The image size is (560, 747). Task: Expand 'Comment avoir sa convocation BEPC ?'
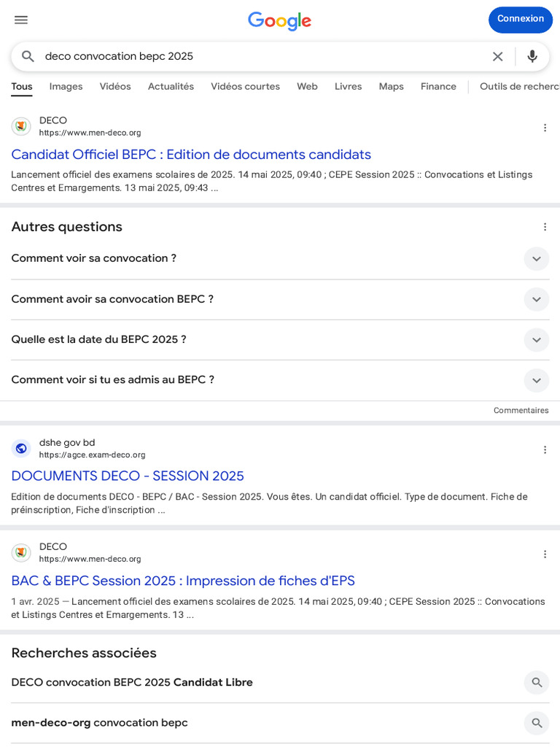pyautogui.click(x=536, y=299)
